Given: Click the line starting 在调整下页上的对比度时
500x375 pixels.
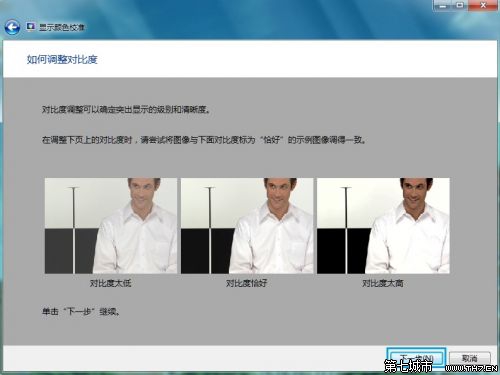Looking at the screenshot, I should (x=204, y=140).
